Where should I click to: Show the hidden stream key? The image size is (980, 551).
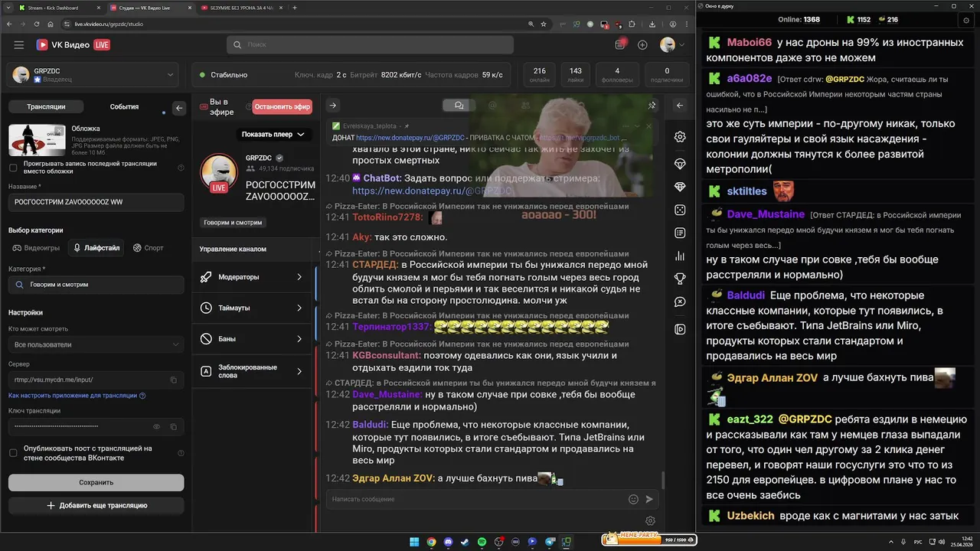coord(156,426)
